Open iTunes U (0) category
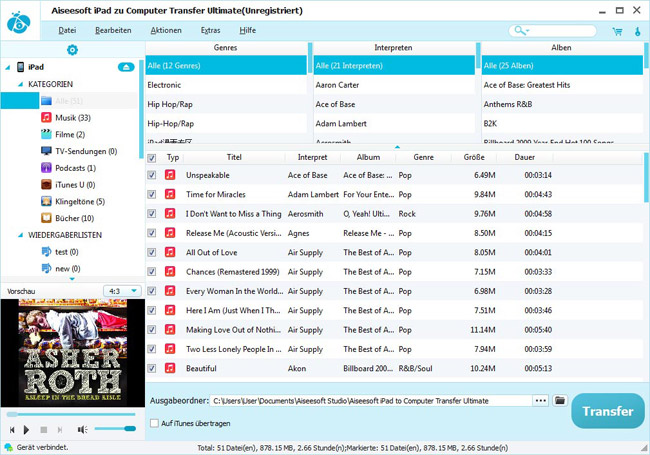 75,185
